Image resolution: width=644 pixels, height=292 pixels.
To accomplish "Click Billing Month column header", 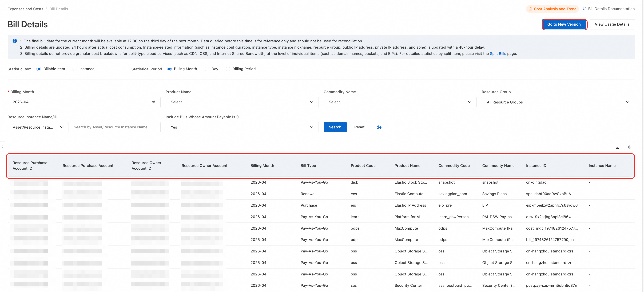I will click(x=262, y=166).
